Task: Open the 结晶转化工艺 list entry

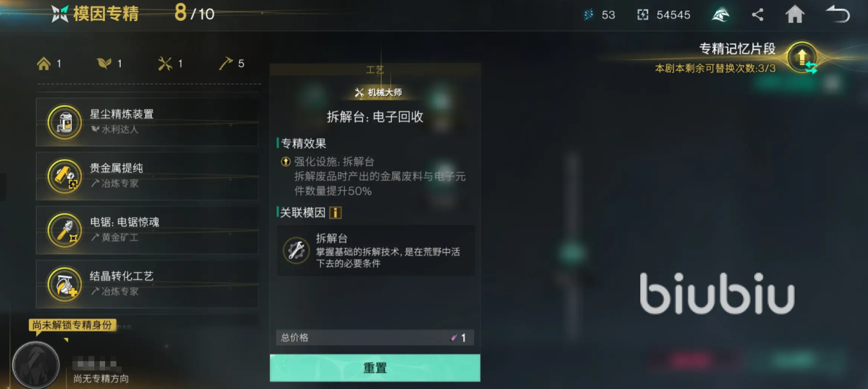Action: pos(147,284)
